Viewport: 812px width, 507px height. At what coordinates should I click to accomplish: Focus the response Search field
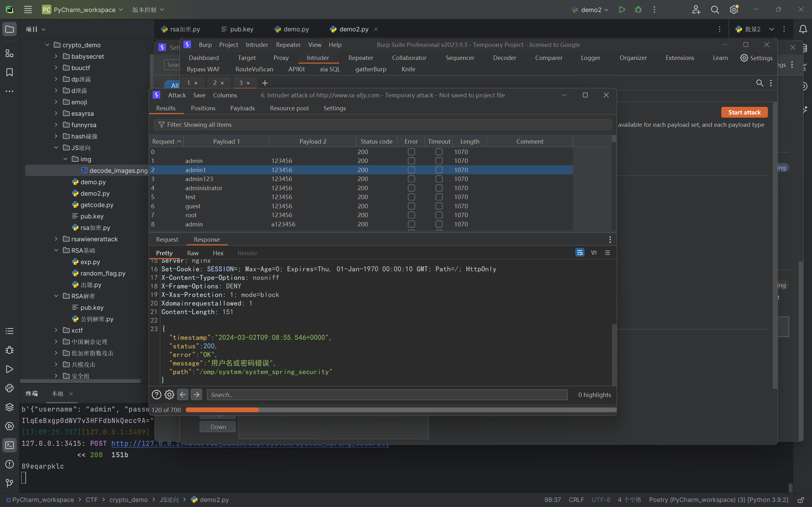[387, 395]
